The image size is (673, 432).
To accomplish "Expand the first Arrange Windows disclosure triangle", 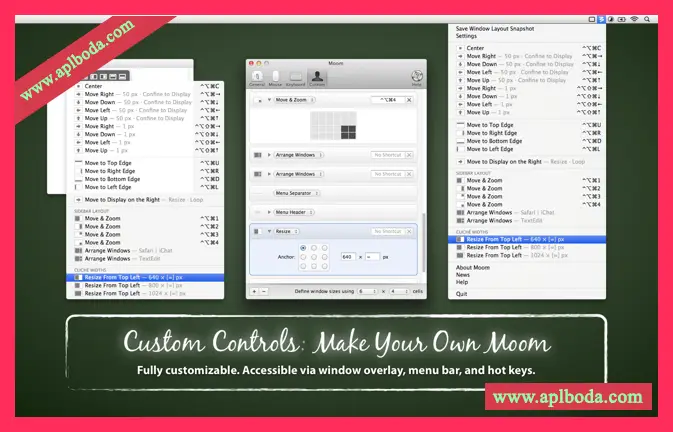I will click(269, 155).
